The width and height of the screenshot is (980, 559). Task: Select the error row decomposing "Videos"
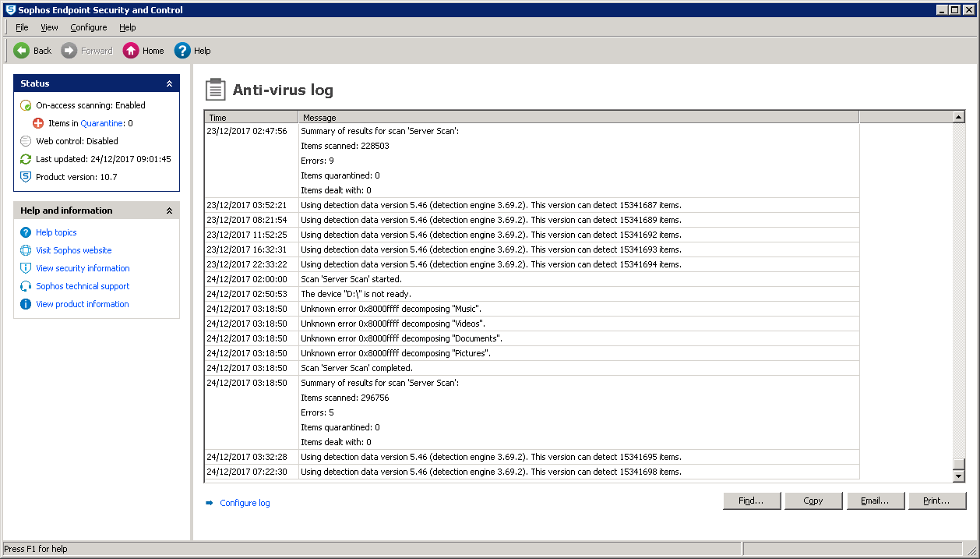pyautogui.click(x=532, y=324)
